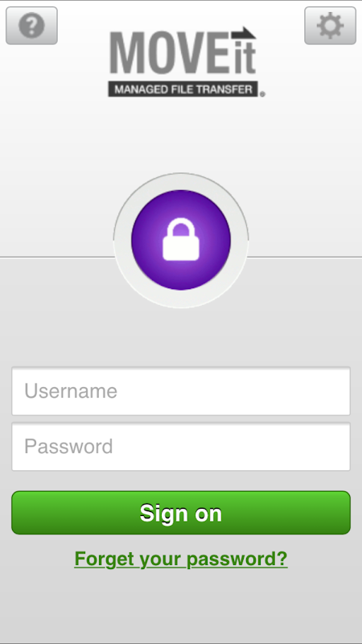Click the Password placeholder text
Image resolution: width=362 pixels, height=644 pixels.
coord(68,447)
